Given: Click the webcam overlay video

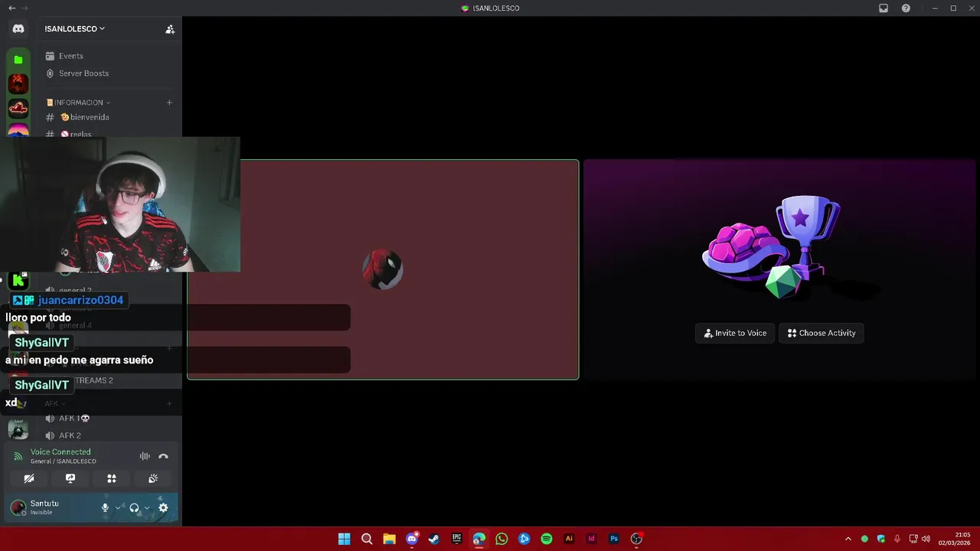Looking at the screenshot, I should (x=120, y=204).
